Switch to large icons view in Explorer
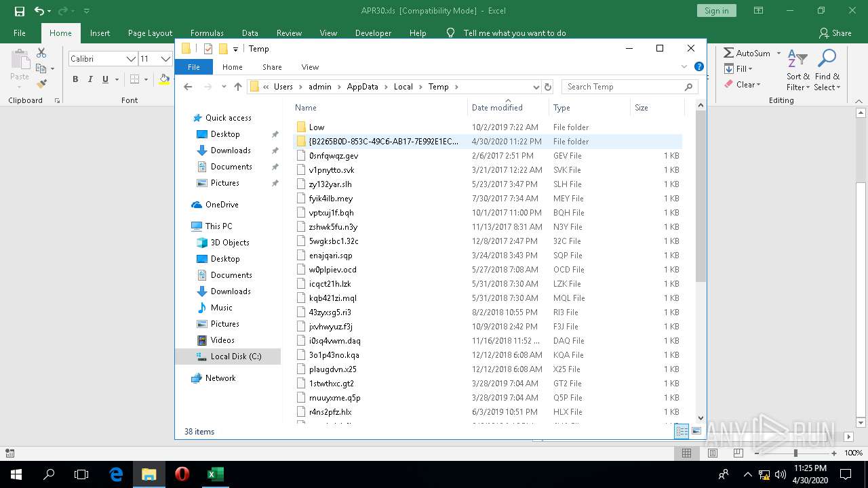The image size is (868, 488). pyautogui.click(x=696, y=431)
